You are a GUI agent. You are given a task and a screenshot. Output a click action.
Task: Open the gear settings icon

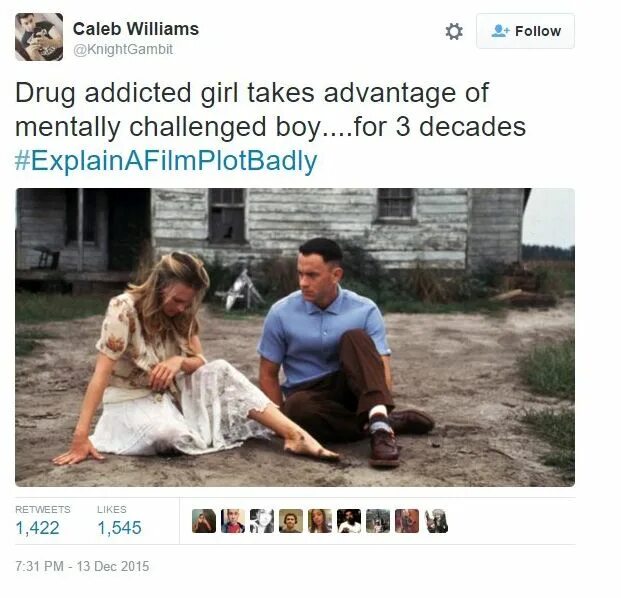pyautogui.click(x=454, y=31)
